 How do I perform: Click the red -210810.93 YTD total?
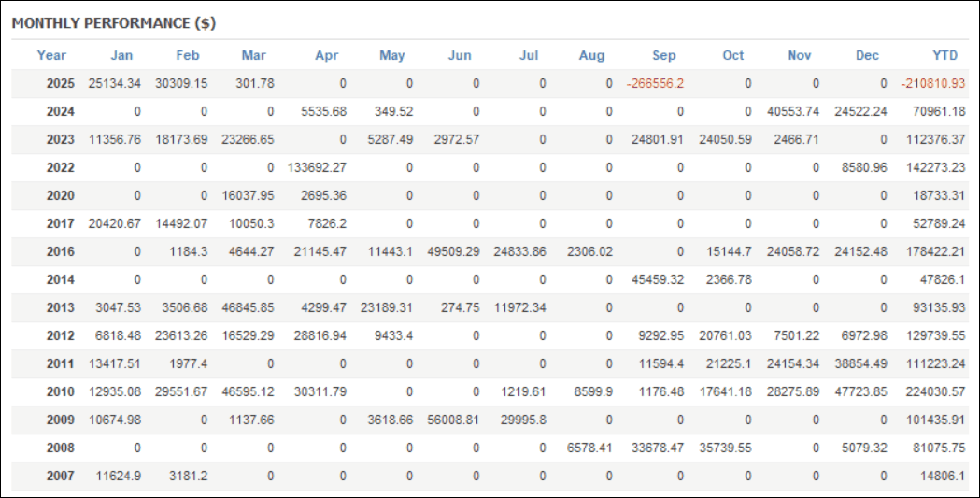(x=933, y=83)
